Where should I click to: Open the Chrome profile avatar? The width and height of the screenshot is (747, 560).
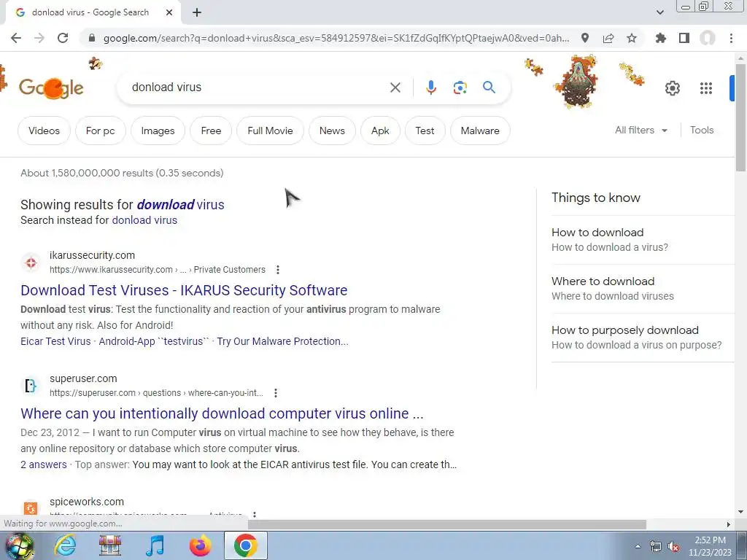coord(708,38)
